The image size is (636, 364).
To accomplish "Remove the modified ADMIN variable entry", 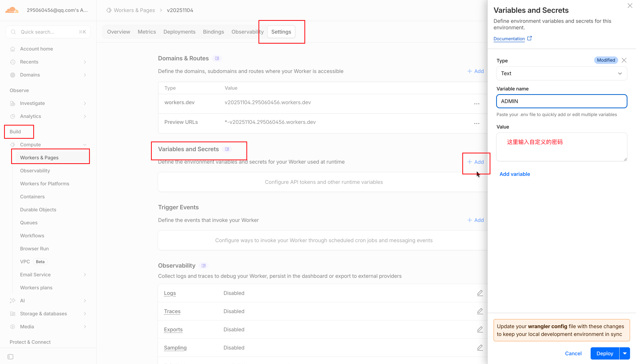I will tap(624, 60).
